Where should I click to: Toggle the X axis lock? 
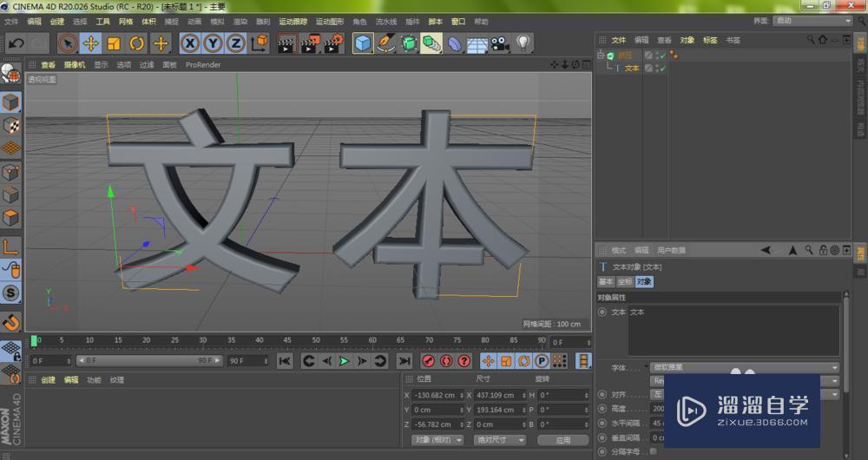coord(190,43)
